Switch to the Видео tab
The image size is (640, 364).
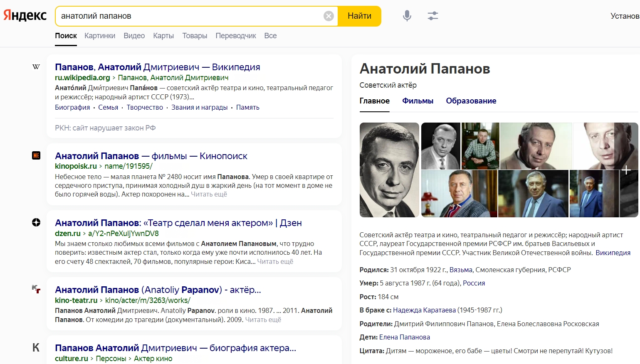pyautogui.click(x=134, y=36)
